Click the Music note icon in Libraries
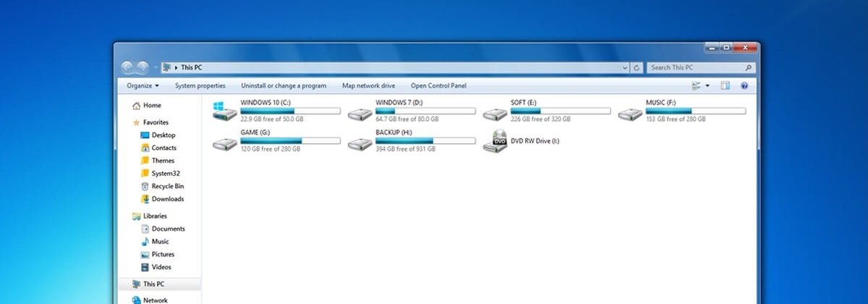 145,242
